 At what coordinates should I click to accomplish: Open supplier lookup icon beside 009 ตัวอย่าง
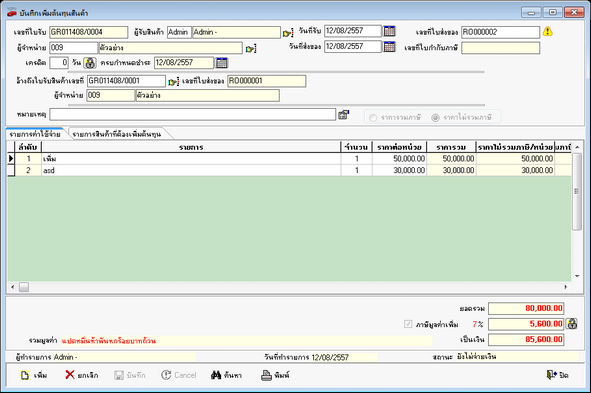(251, 49)
